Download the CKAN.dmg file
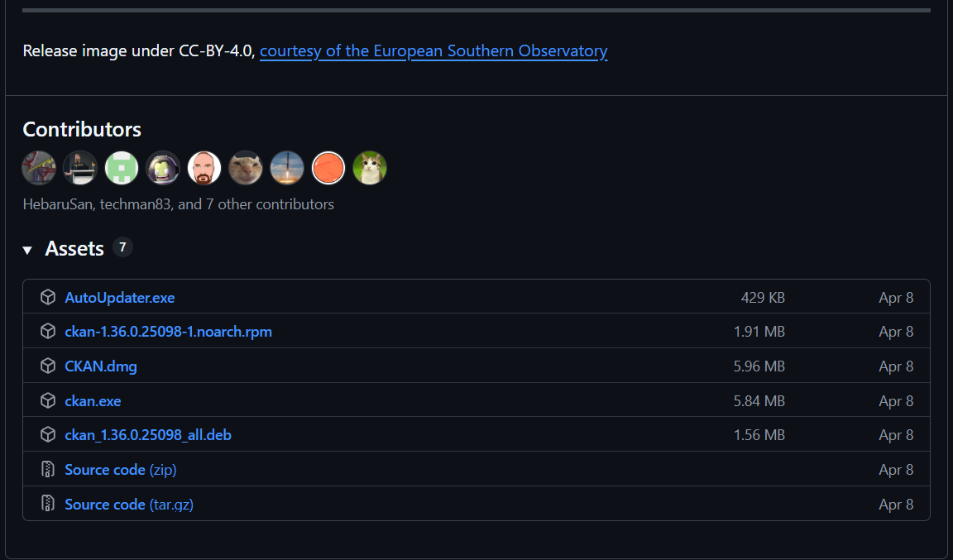Screen dimensions: 953x560 tap(101, 366)
